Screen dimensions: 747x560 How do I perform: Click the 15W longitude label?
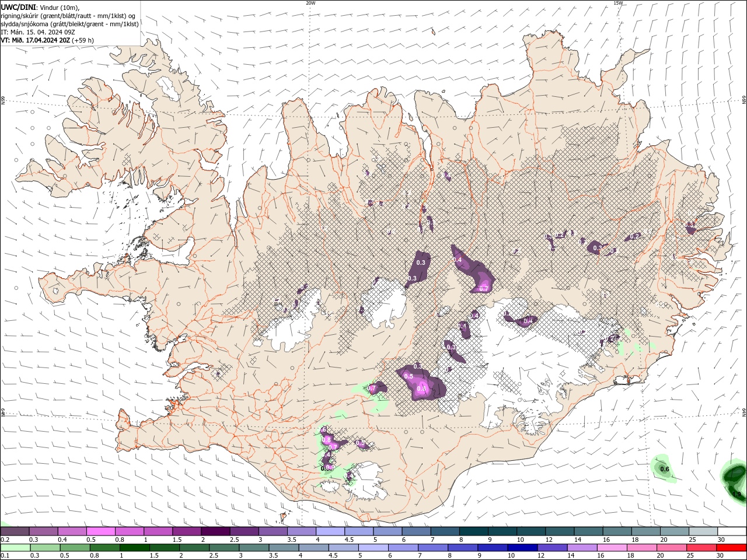[618, 3]
